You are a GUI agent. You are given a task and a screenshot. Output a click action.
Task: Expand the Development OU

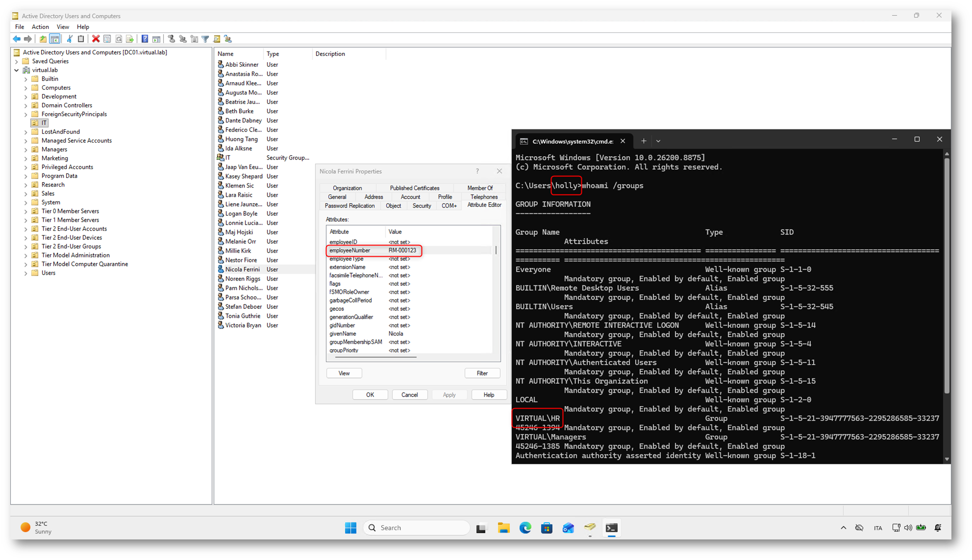[x=26, y=96]
